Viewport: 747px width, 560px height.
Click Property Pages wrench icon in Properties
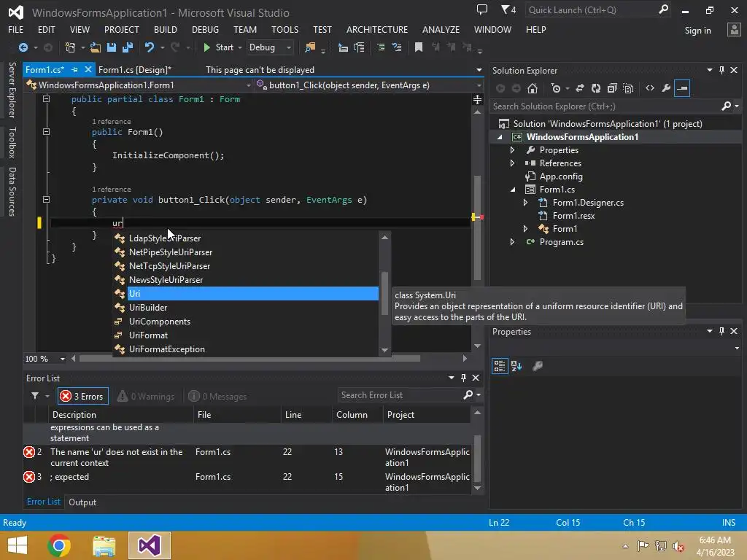click(x=538, y=366)
